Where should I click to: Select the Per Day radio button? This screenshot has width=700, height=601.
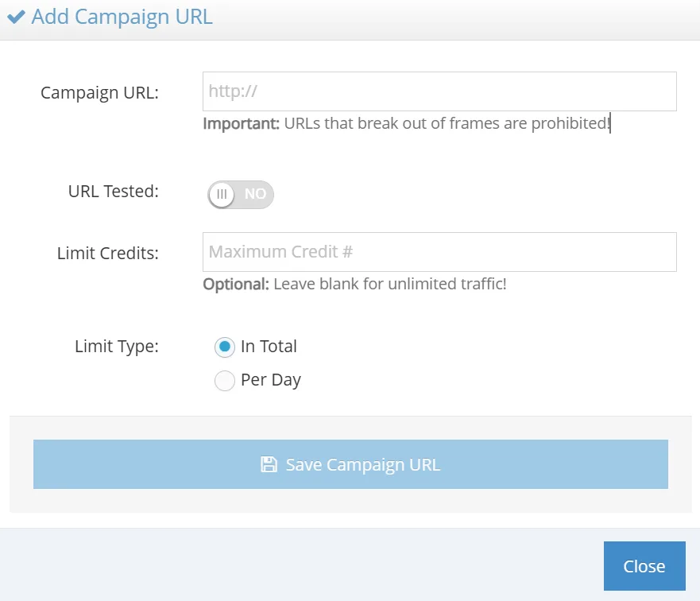pos(225,381)
